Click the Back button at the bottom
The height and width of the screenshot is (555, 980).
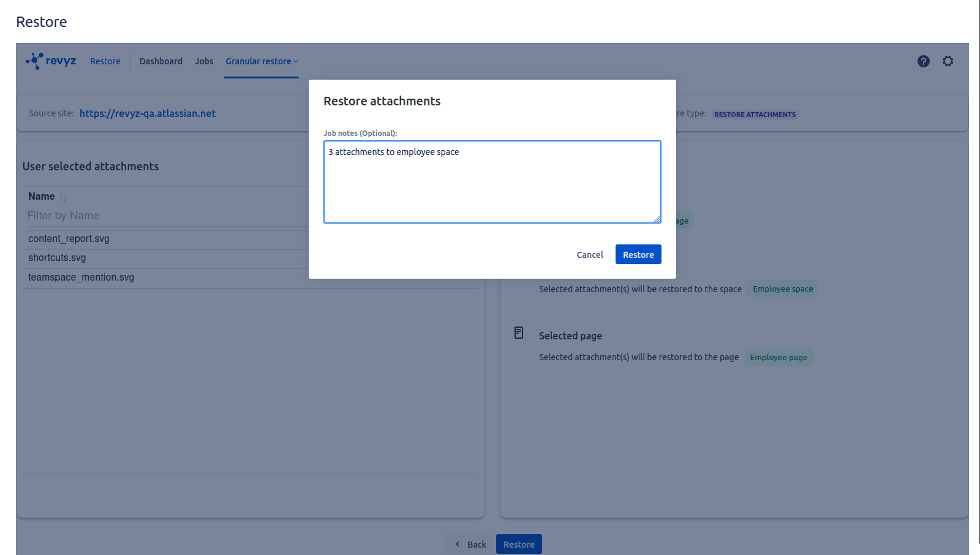tap(470, 544)
